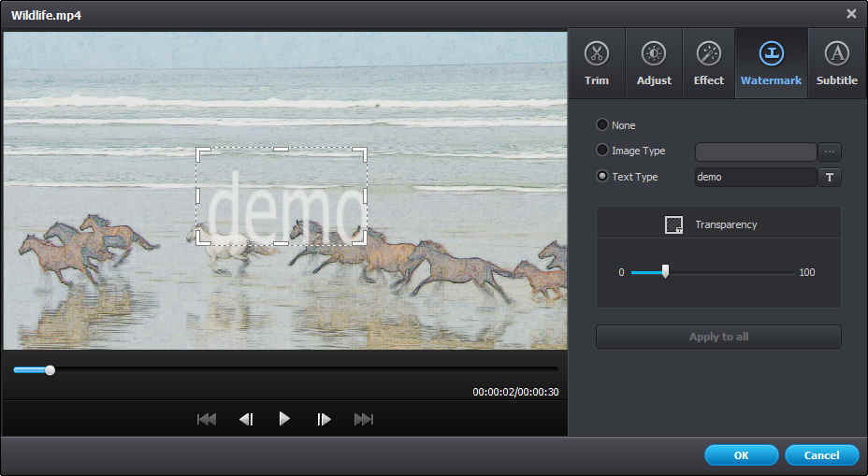Screen dimensions: 868x476
Task: Browse for watermark image with ellipsis button
Action: pyautogui.click(x=830, y=151)
